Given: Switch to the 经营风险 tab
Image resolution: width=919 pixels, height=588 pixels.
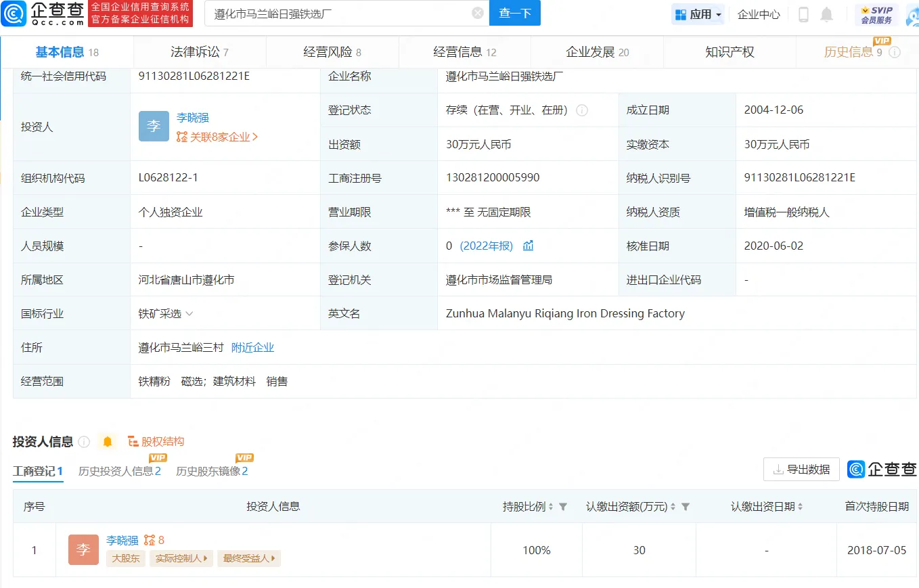Looking at the screenshot, I should 332,52.
